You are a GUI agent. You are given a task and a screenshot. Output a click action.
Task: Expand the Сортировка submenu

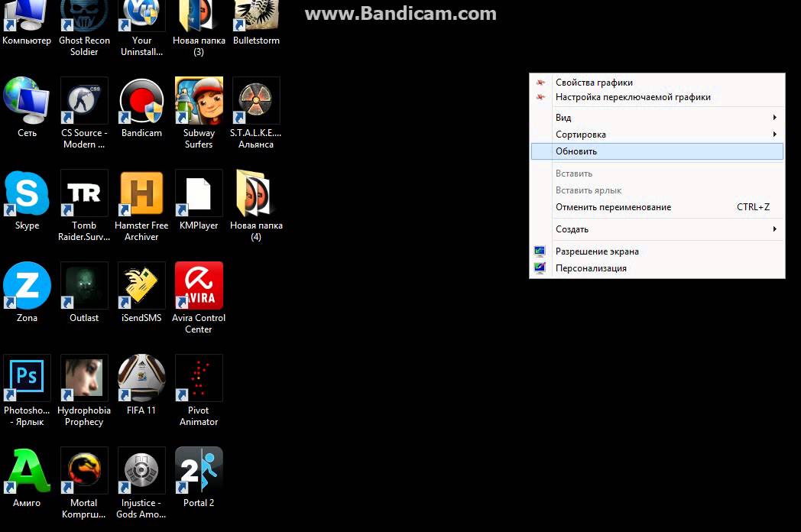click(657, 135)
